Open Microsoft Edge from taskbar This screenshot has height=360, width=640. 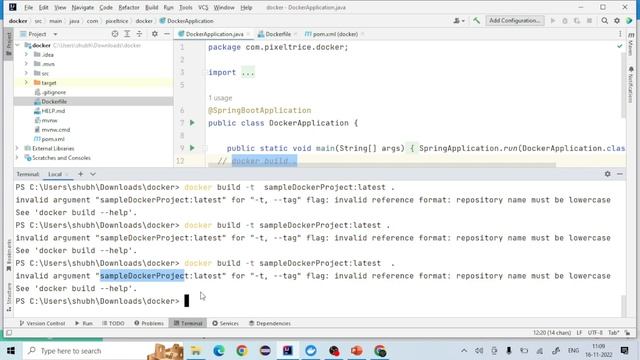pyautogui.click(x=219, y=351)
